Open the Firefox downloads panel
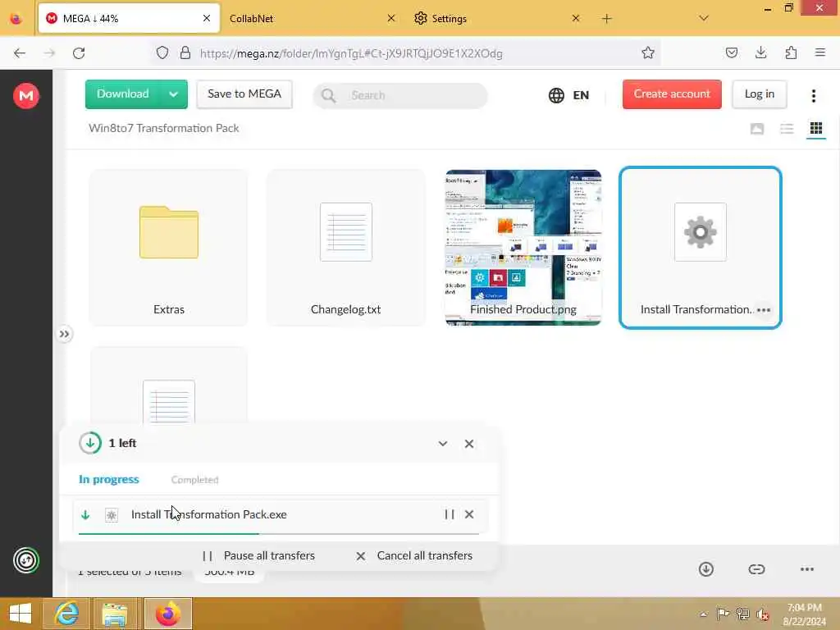The height and width of the screenshot is (630, 840). tap(760, 53)
